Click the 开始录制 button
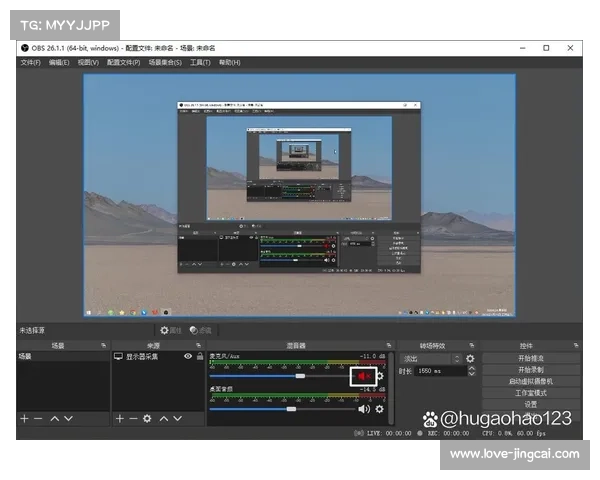Screen dimensions: 600x480 pyautogui.click(x=530, y=369)
